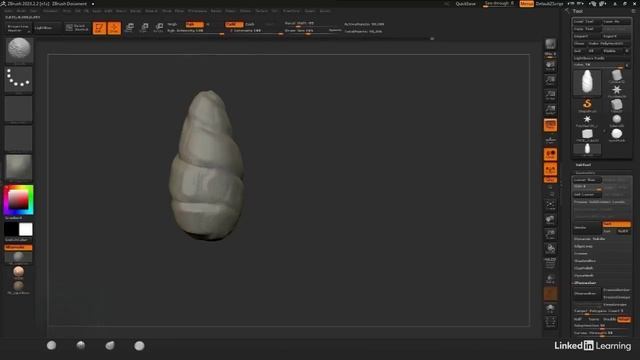The width and height of the screenshot is (640, 360).
Task: Open the Alpha menu
Action: (9, 11)
